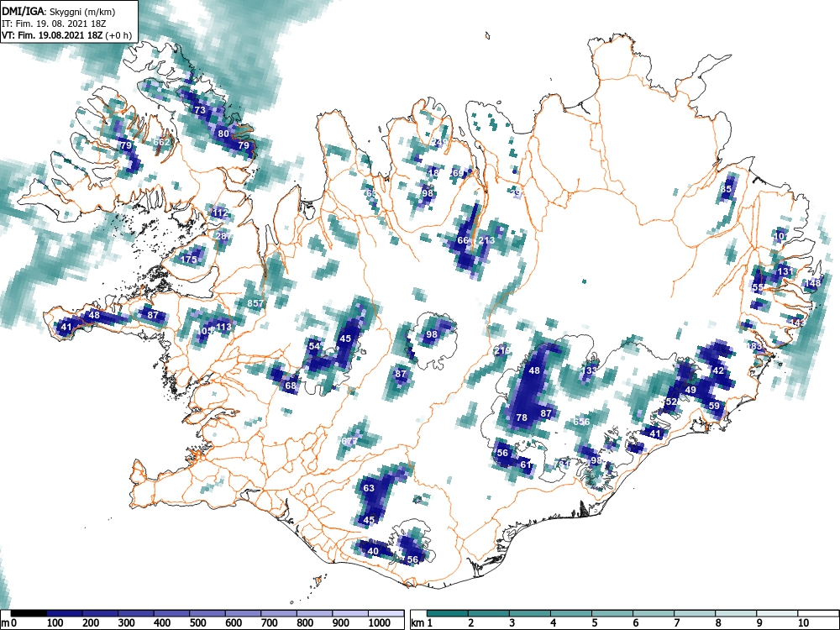The height and width of the screenshot is (630, 840).
Task: Click the '7' label on the km scale
Action: 677,623
